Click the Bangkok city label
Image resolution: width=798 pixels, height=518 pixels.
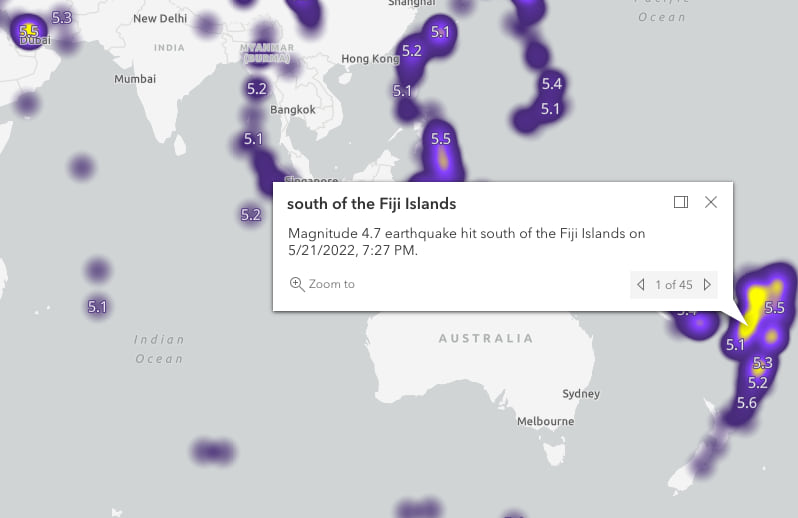pos(292,110)
